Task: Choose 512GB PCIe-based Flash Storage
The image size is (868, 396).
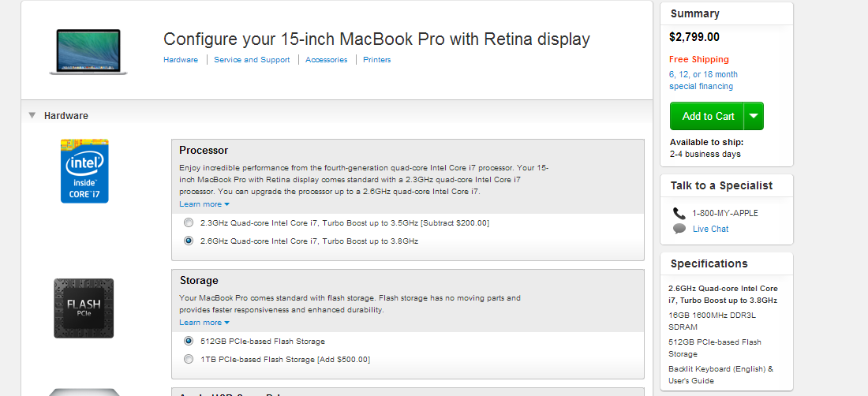Action: click(189, 342)
